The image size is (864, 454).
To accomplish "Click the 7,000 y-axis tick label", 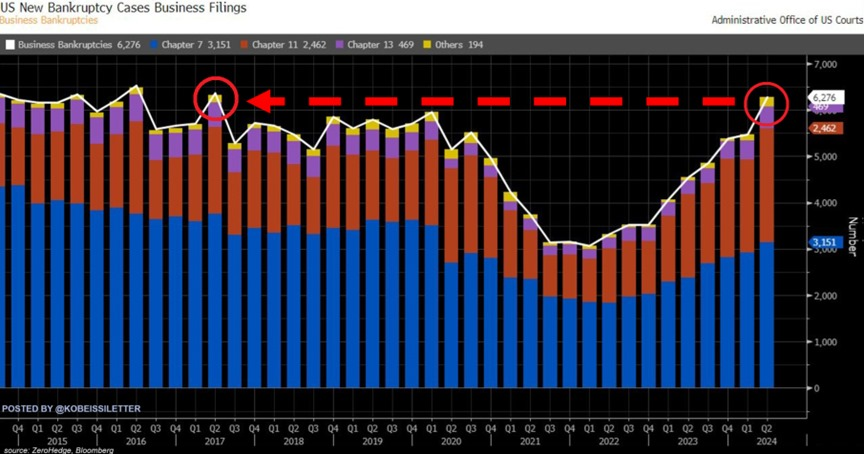I will tap(825, 64).
